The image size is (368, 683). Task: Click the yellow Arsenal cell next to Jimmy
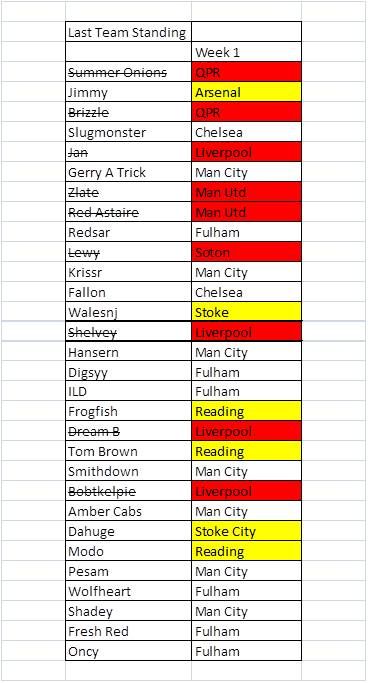point(246,92)
